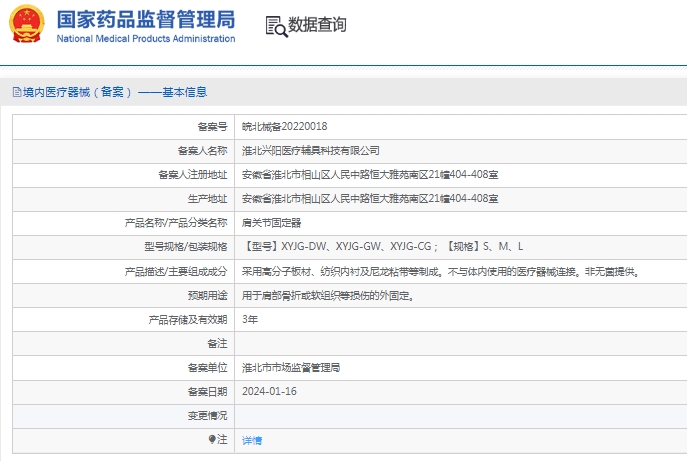
Task: Select the 3年 validity value
Action: (250, 319)
